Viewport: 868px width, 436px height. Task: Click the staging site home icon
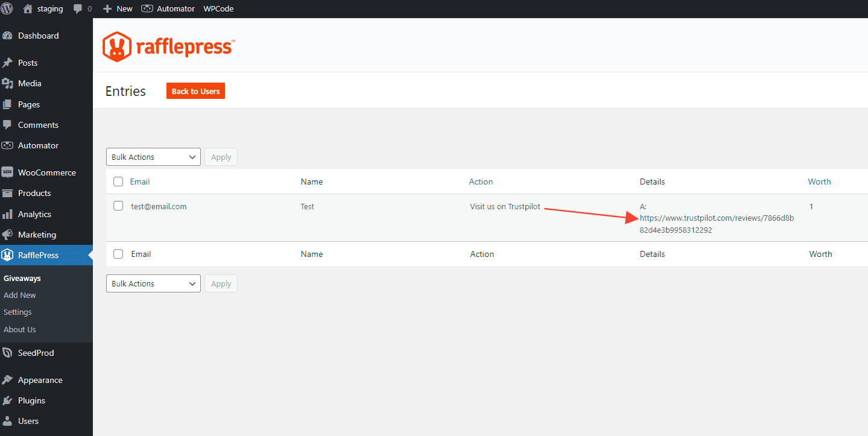(x=27, y=8)
